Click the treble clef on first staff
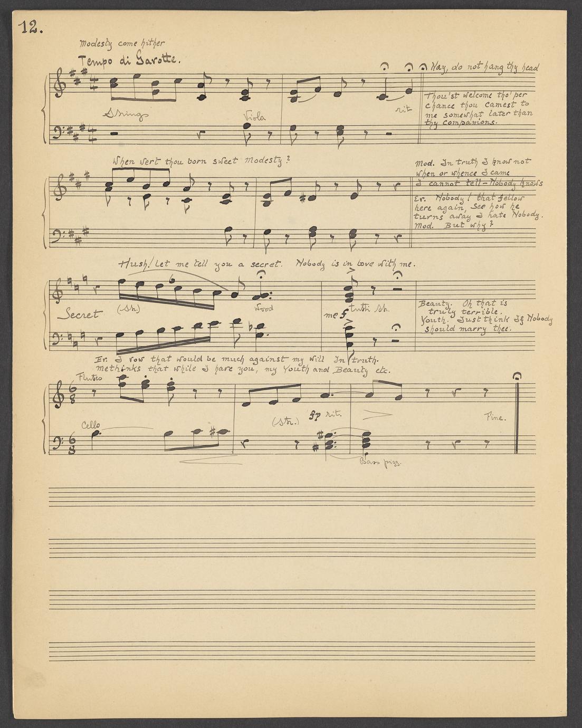The image size is (582, 728). pyautogui.click(x=60, y=83)
